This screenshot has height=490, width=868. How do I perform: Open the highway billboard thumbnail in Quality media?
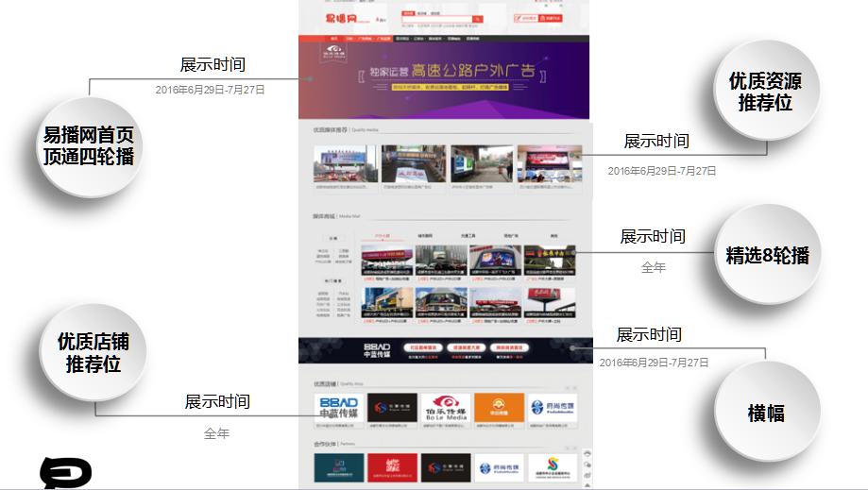click(345, 163)
